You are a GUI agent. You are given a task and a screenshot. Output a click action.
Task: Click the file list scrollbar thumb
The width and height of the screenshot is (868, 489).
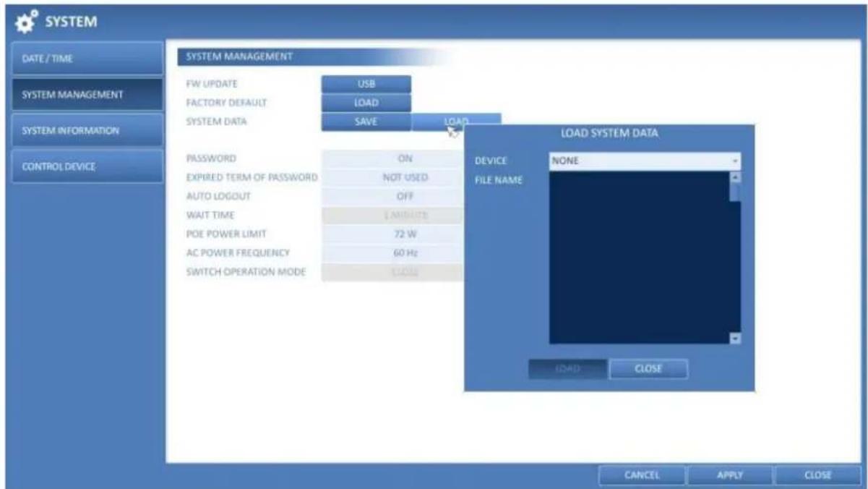[x=736, y=192]
